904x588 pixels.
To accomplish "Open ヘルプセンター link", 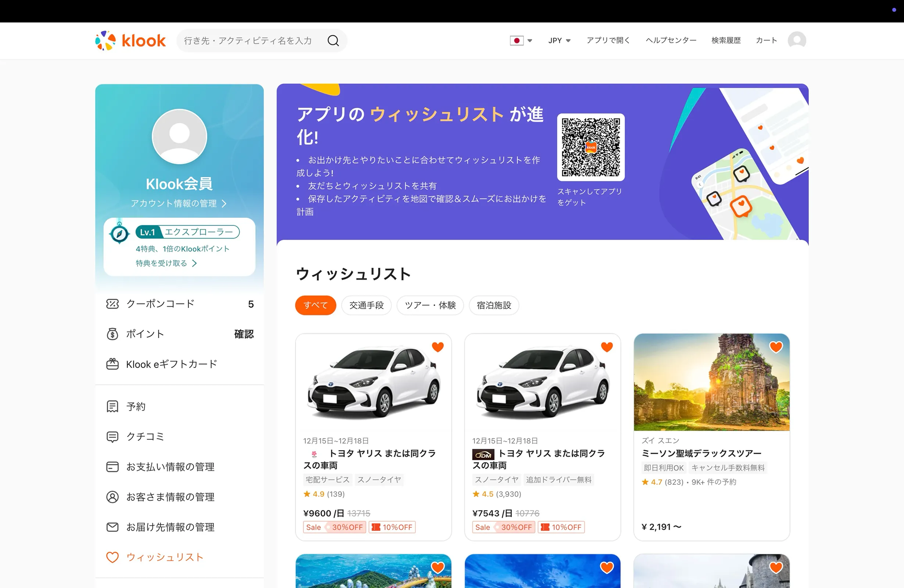I will click(671, 40).
